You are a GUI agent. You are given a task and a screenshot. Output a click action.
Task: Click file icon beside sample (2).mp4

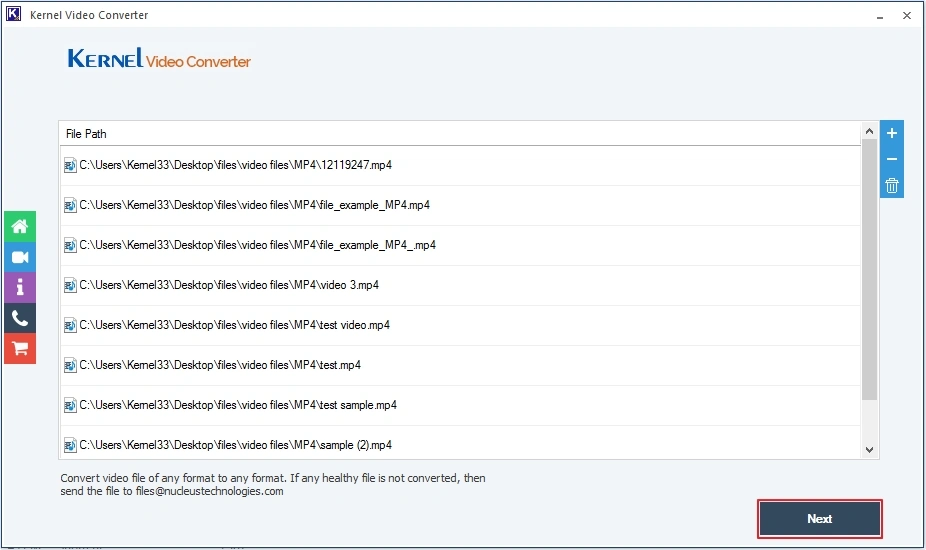(x=70, y=445)
